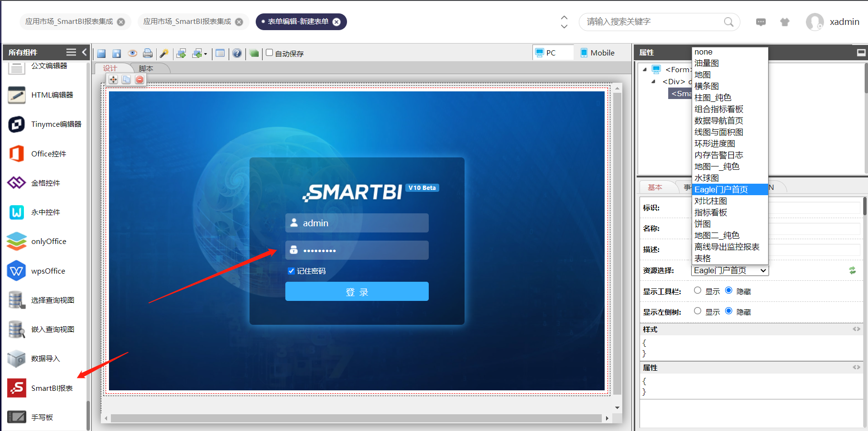Delete the component with the red minus icon
Viewport: 868px width, 431px height.
140,79
